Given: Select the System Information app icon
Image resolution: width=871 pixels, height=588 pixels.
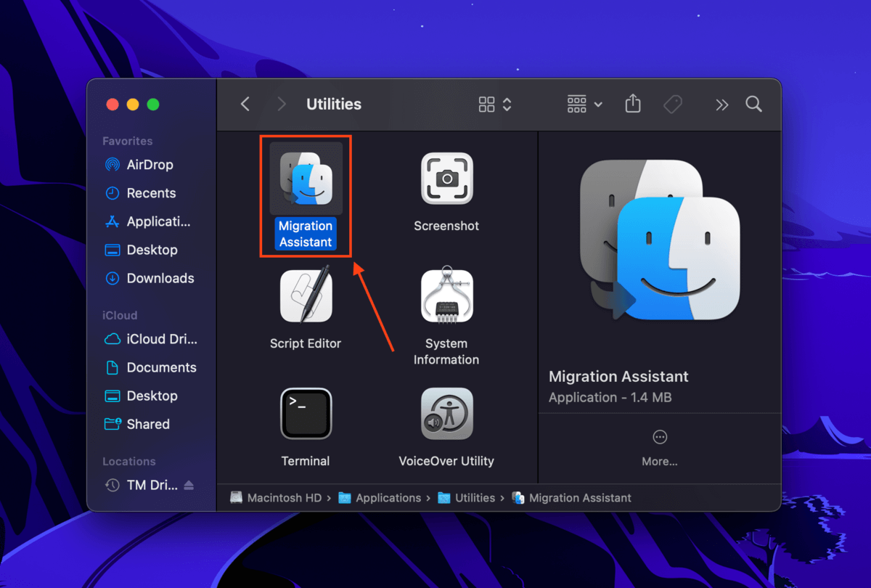Looking at the screenshot, I should [447, 296].
